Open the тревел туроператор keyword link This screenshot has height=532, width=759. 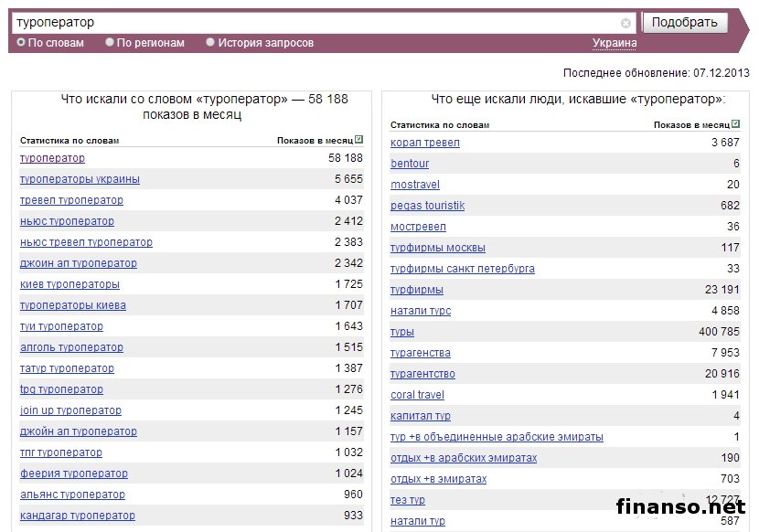tap(71, 200)
